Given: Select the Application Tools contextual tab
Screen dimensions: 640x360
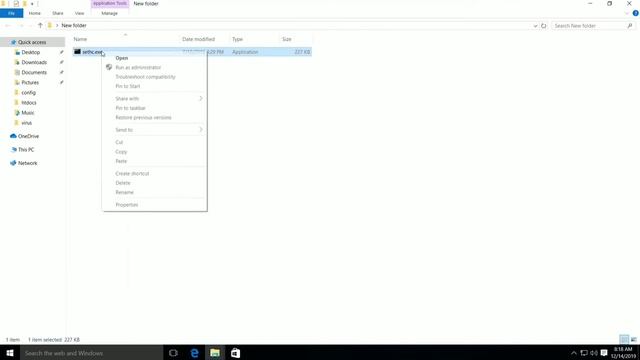Looking at the screenshot, I should pyautogui.click(x=110, y=3).
